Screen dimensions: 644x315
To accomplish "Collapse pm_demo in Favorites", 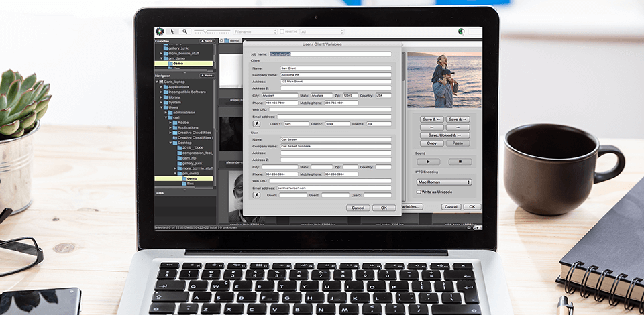I will [162, 58].
